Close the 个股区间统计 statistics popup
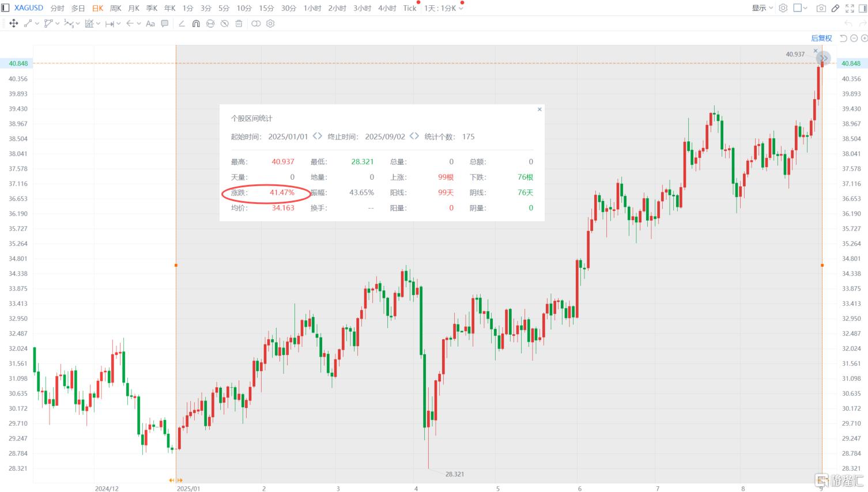This screenshot has width=868, height=492. pos(539,109)
